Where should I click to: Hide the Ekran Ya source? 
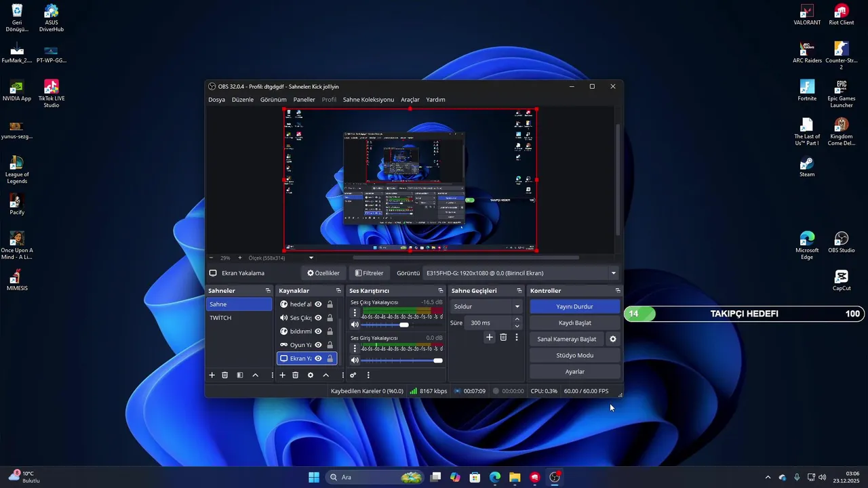(318, 359)
